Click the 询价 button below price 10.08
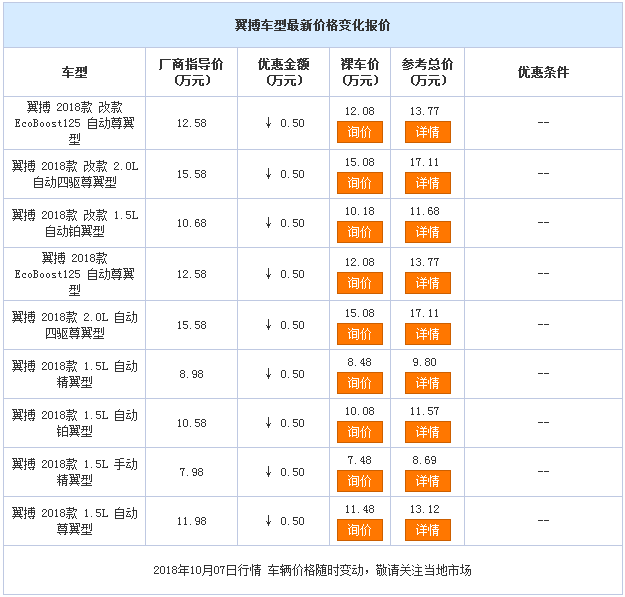The image size is (625, 597). [360, 432]
